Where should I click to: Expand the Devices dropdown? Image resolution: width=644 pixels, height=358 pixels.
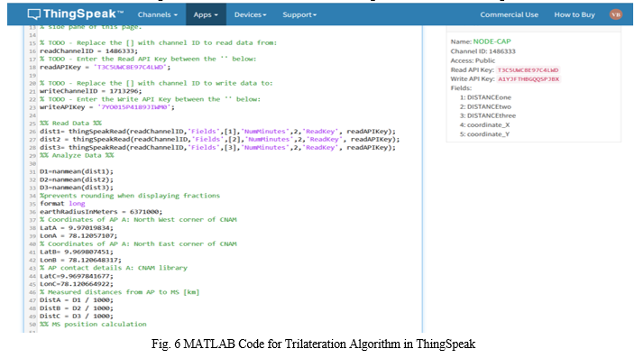(x=250, y=14)
